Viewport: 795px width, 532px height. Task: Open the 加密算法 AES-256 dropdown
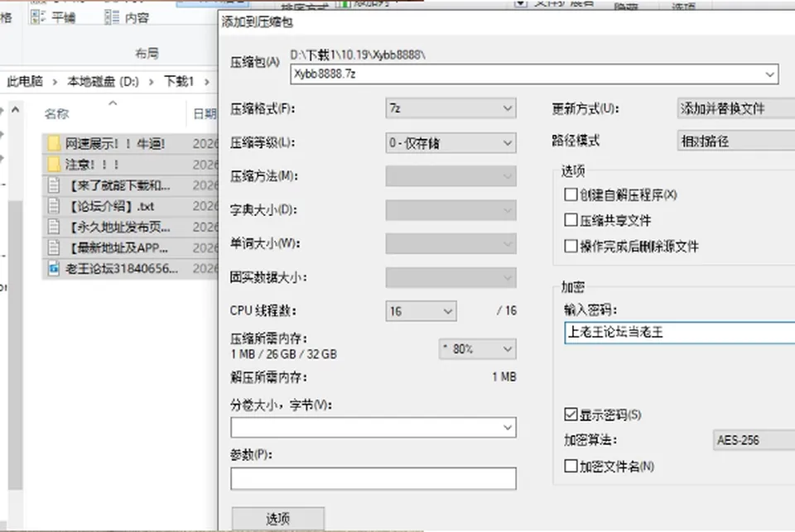pos(754,440)
